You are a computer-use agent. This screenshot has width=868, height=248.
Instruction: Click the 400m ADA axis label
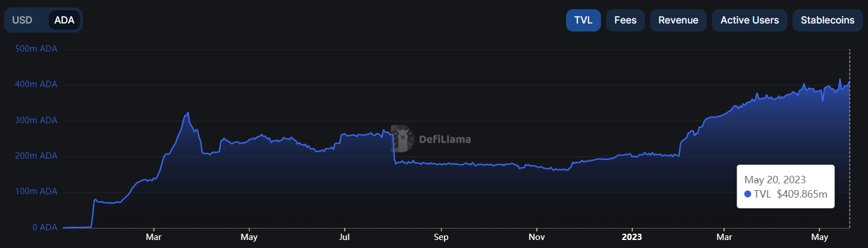tap(36, 84)
